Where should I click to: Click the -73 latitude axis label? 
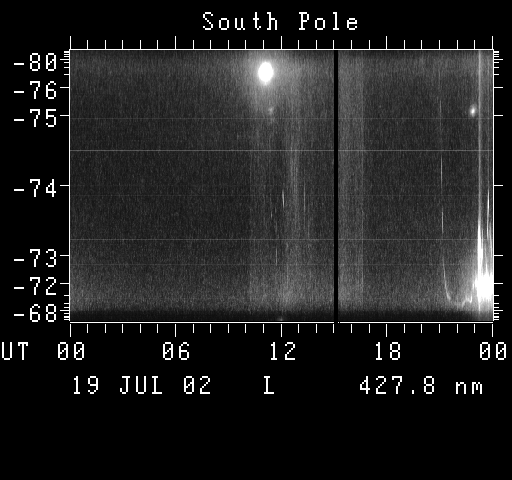point(35,258)
